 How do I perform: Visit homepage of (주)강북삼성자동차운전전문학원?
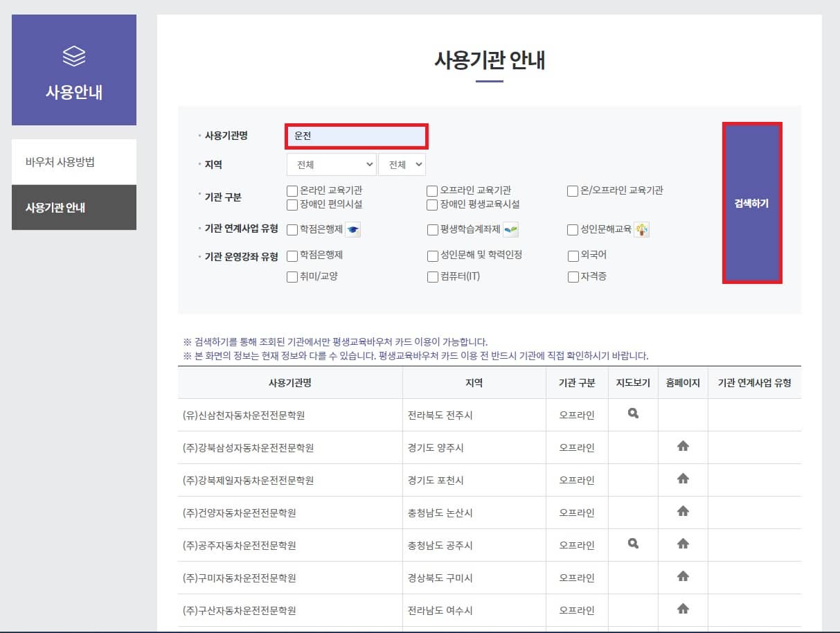[x=682, y=446]
